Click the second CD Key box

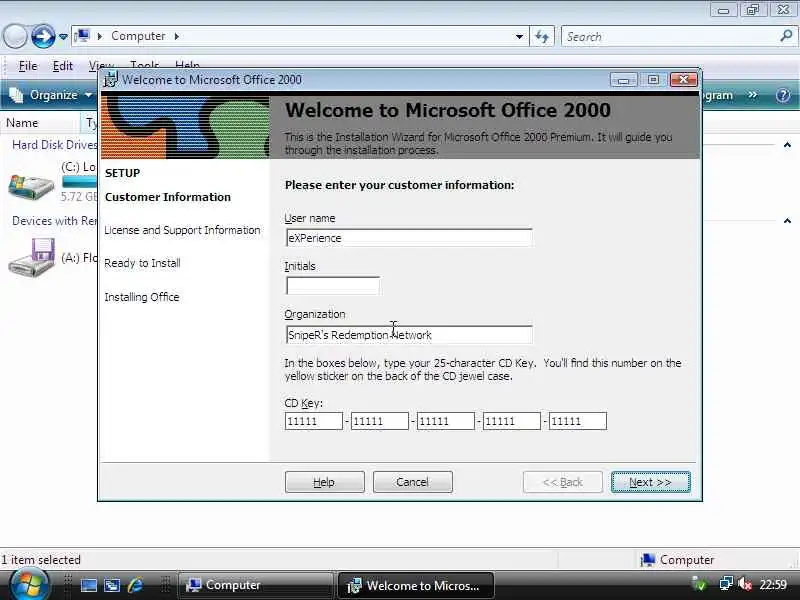click(x=380, y=421)
